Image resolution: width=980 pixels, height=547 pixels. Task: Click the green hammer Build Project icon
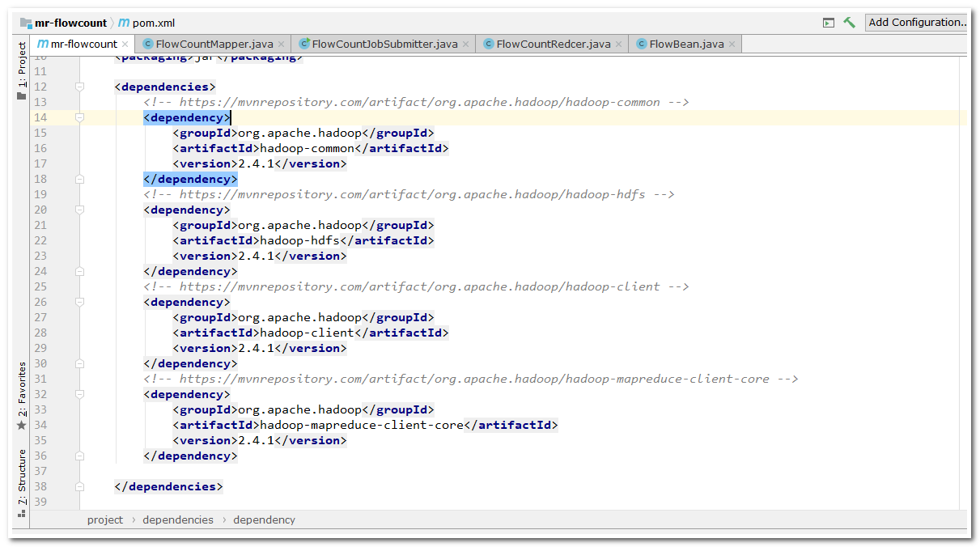849,23
